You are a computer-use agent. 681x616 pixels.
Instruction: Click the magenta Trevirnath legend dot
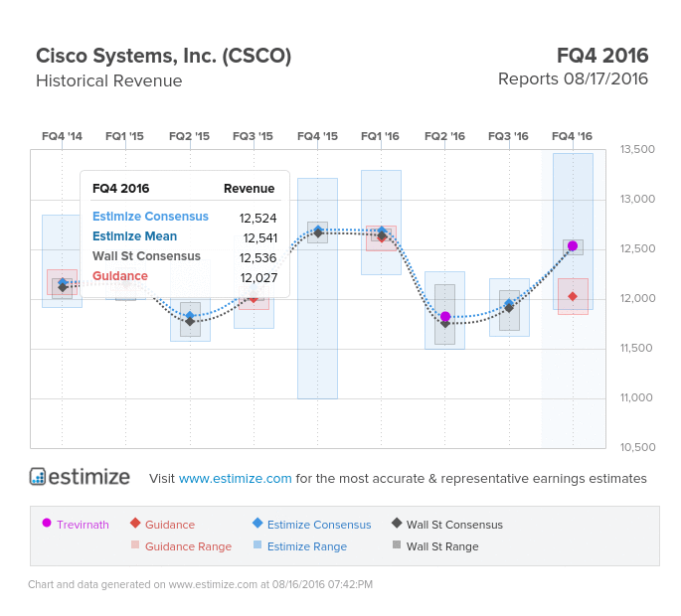pos(47,523)
